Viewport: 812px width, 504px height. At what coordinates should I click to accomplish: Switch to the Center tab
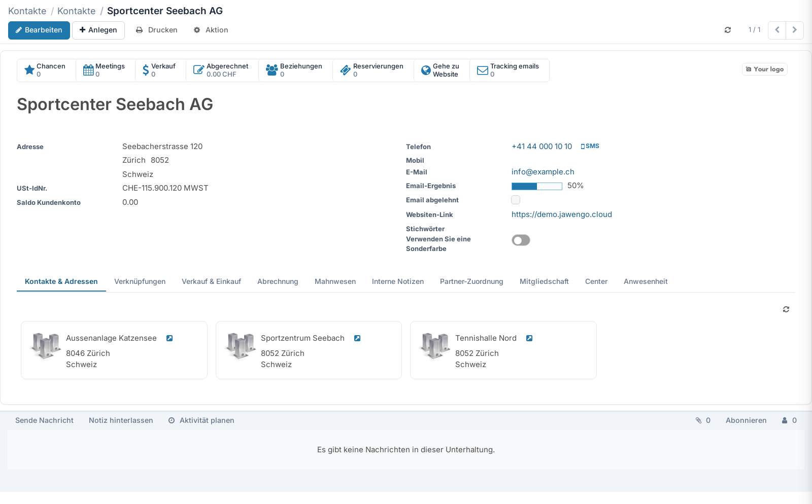click(x=596, y=281)
